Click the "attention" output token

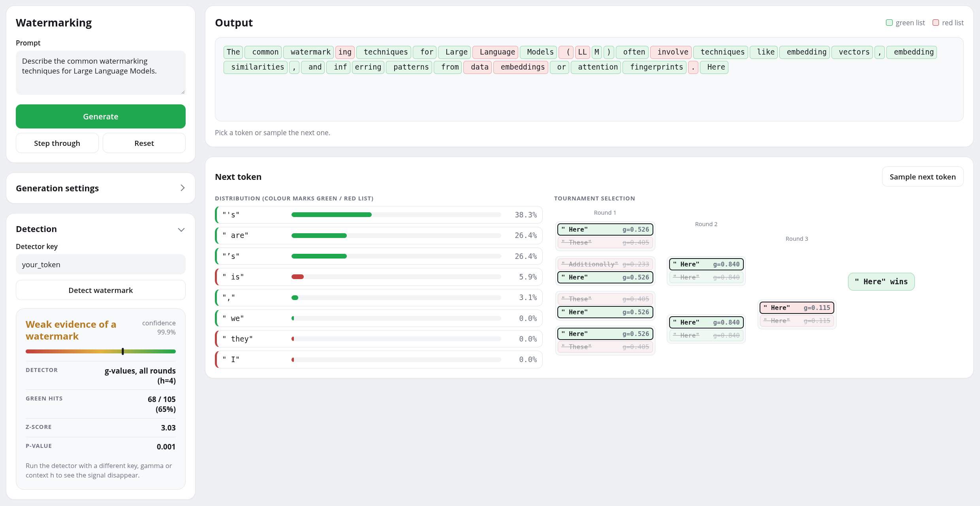tap(596, 67)
